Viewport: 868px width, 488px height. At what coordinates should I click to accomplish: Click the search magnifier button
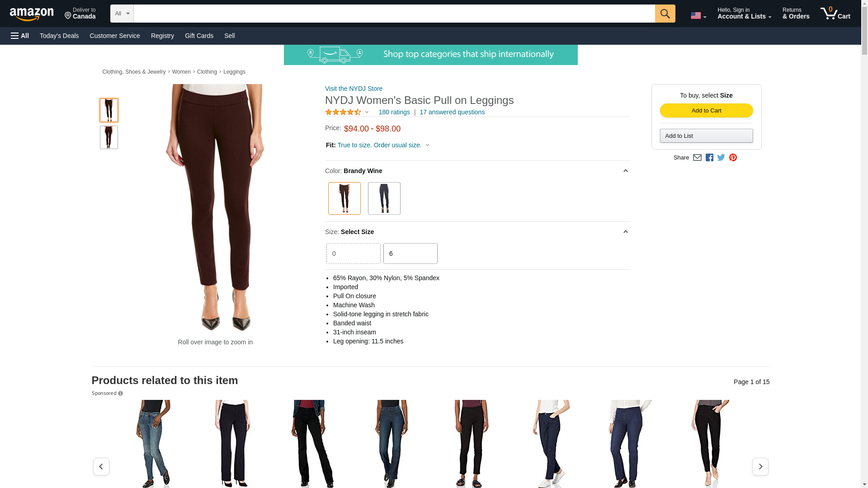click(x=665, y=14)
